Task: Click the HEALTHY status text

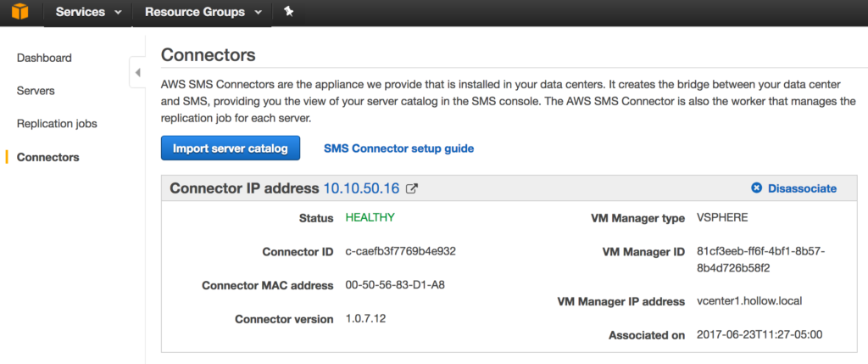Action: tap(370, 217)
